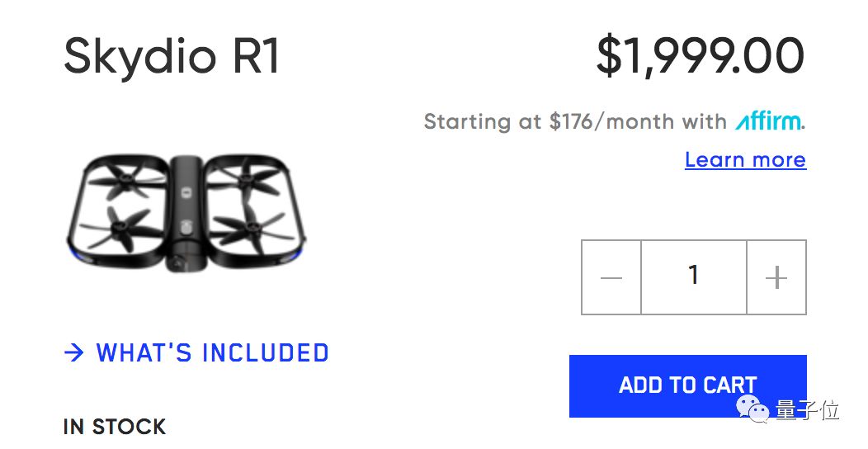Select the Skydio R1 product title
The height and width of the screenshot is (449, 868).
172,57
